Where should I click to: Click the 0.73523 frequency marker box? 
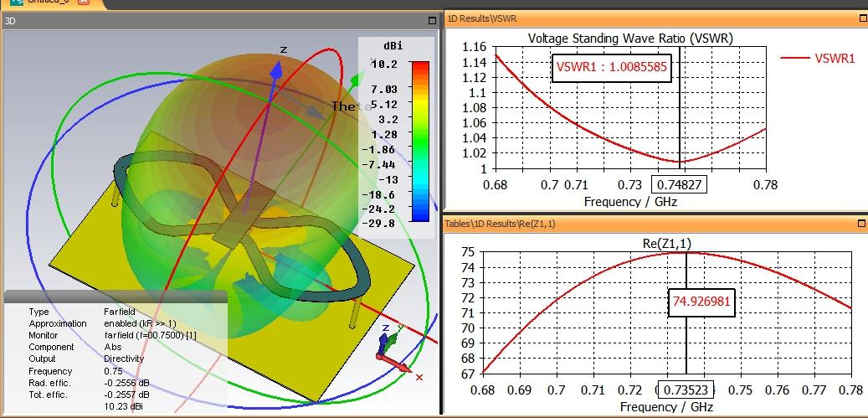[x=686, y=390]
